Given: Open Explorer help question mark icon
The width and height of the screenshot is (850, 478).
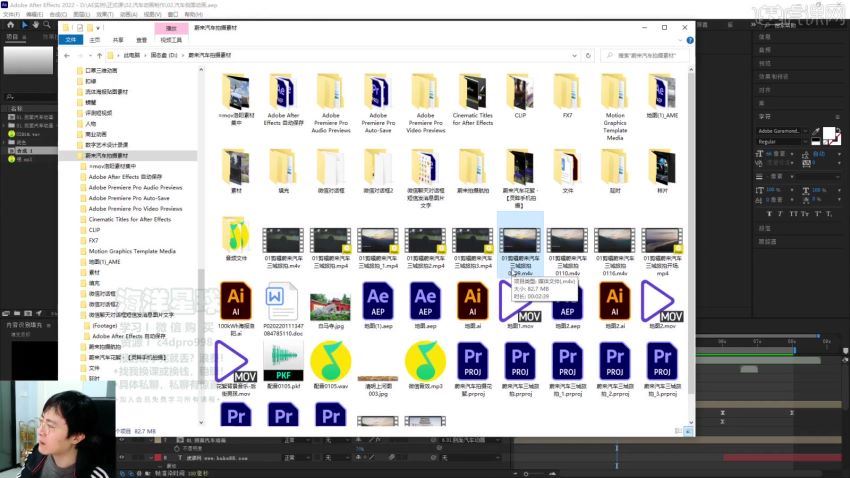Looking at the screenshot, I should [x=690, y=40].
